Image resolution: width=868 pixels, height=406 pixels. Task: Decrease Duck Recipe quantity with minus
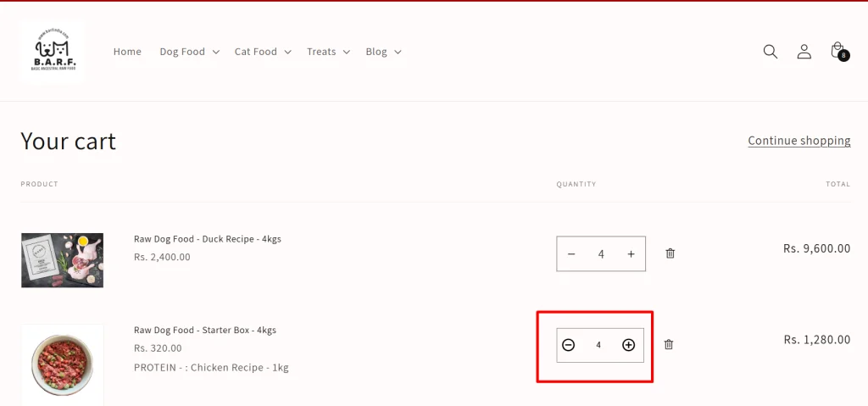tap(571, 253)
